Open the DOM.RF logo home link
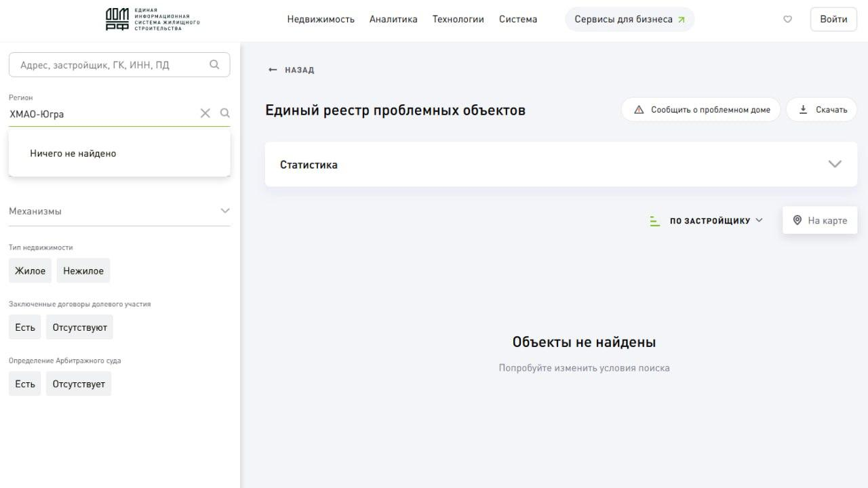Viewport: 868px width, 488px height. coord(153,20)
